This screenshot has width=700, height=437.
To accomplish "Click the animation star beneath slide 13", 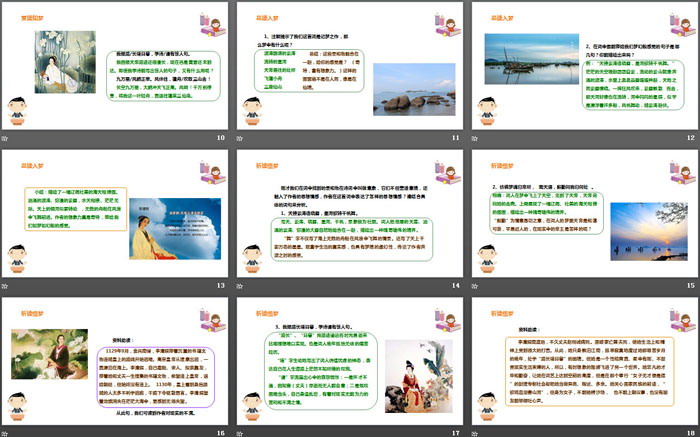I will pos(7,285).
